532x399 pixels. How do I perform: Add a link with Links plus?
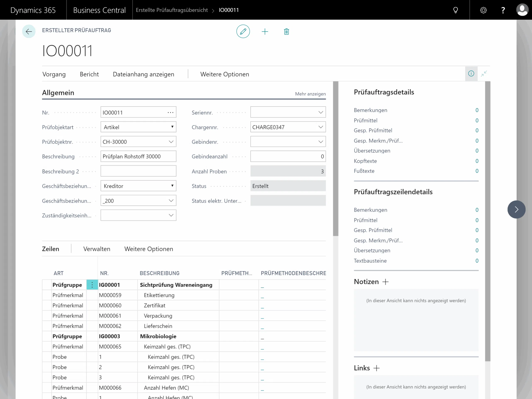[x=376, y=368]
